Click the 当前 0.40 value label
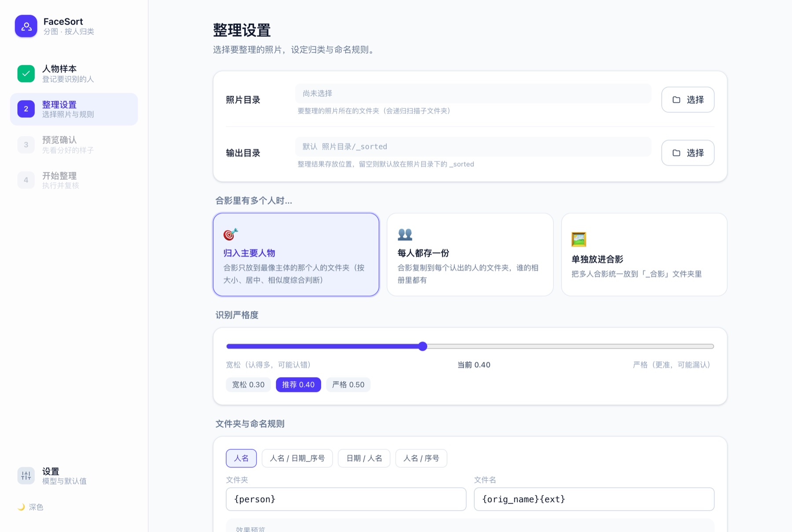 coord(474,365)
